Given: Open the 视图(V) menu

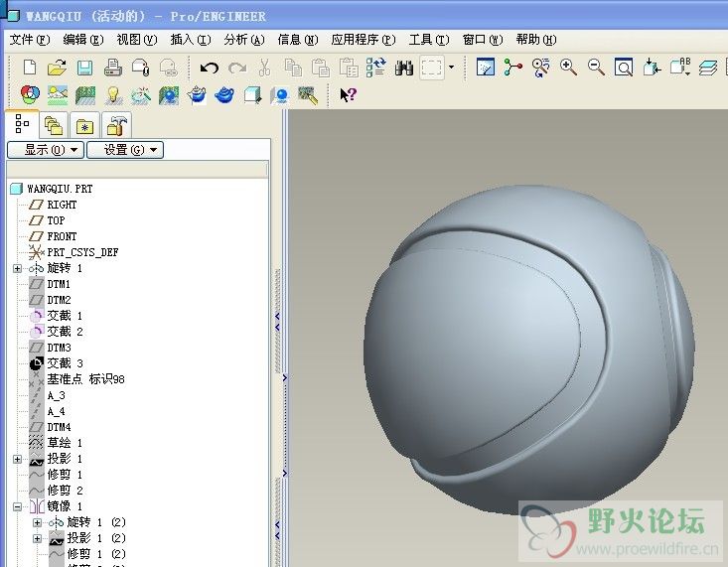Looking at the screenshot, I should click(x=137, y=40).
